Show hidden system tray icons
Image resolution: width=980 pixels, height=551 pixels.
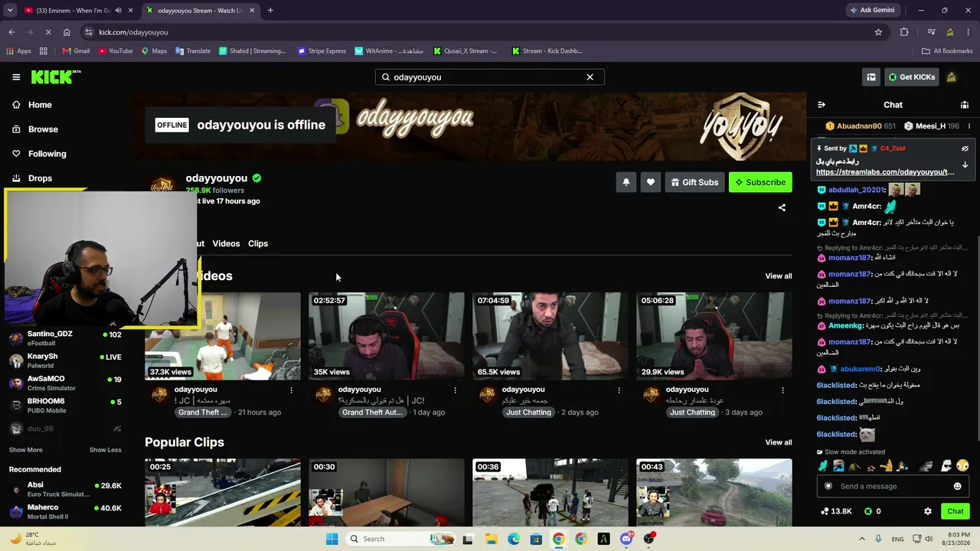861,539
